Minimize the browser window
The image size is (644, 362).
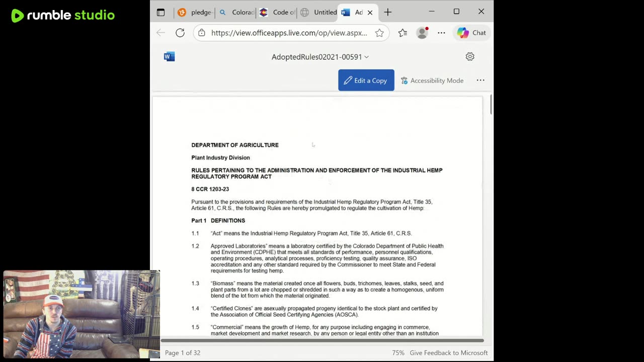coord(431,12)
